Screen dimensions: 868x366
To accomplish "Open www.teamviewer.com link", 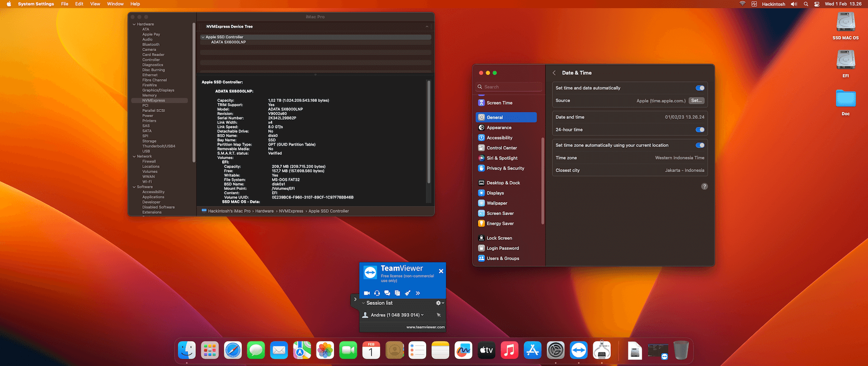I will click(425, 327).
